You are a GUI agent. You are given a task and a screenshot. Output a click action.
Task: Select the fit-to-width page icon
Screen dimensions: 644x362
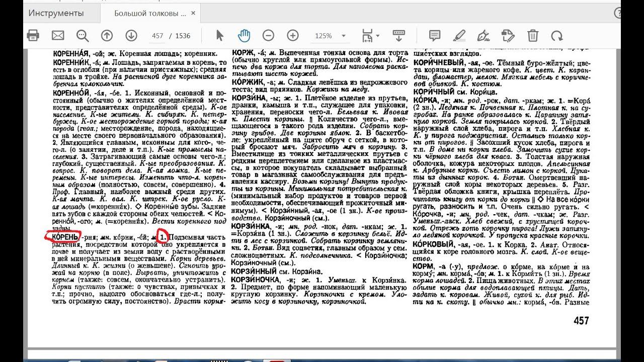(x=366, y=35)
